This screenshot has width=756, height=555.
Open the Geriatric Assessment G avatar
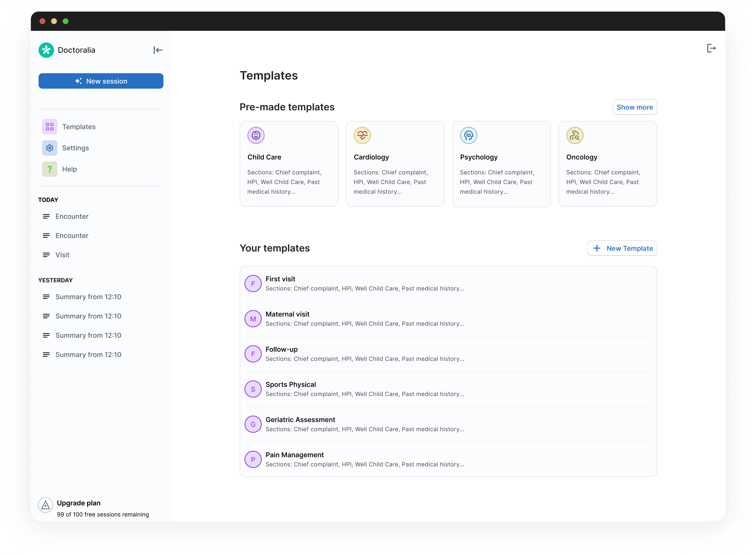tap(253, 424)
